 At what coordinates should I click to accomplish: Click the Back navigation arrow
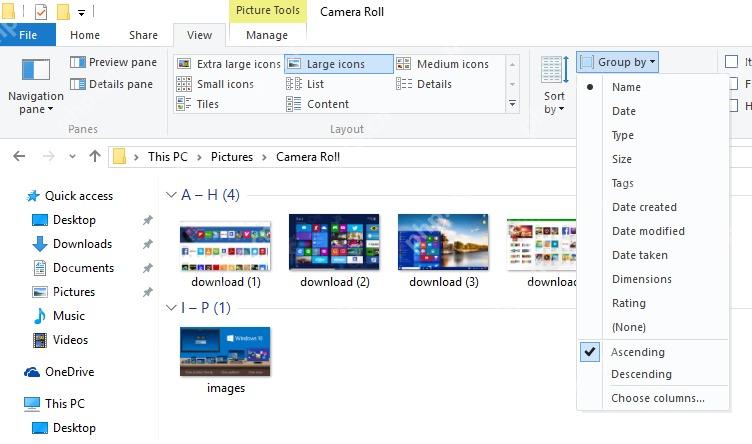coord(19,156)
